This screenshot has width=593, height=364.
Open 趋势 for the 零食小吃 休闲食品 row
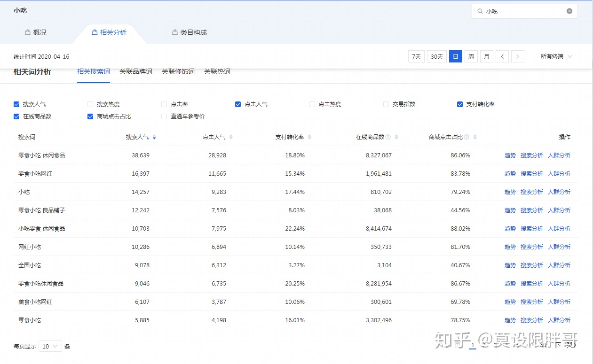(509, 155)
